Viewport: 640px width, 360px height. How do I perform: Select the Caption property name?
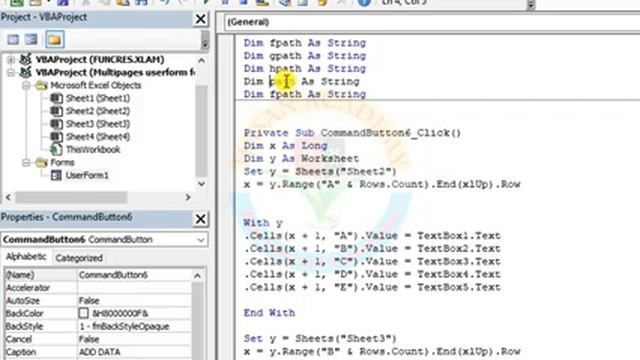pyautogui.click(x=21, y=352)
